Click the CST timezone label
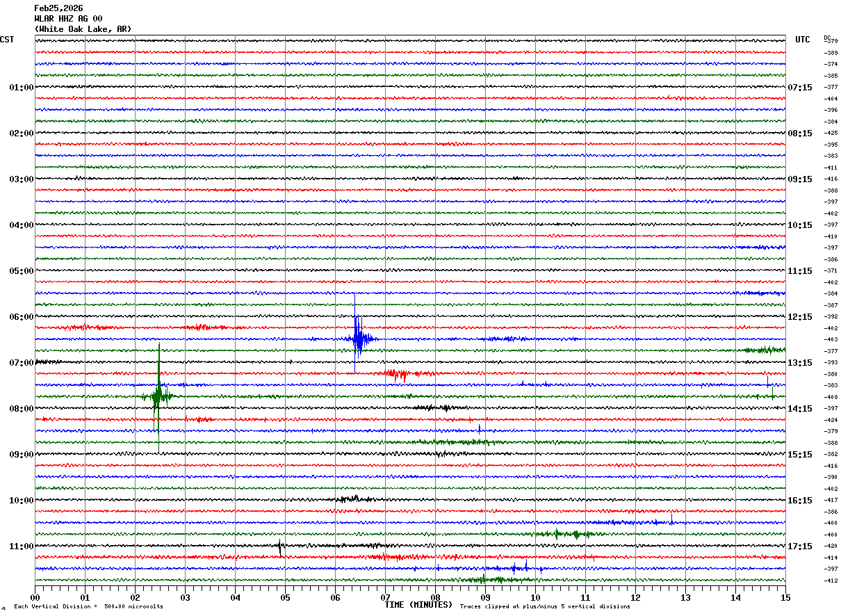This screenshot has width=841, height=616. pos(7,40)
